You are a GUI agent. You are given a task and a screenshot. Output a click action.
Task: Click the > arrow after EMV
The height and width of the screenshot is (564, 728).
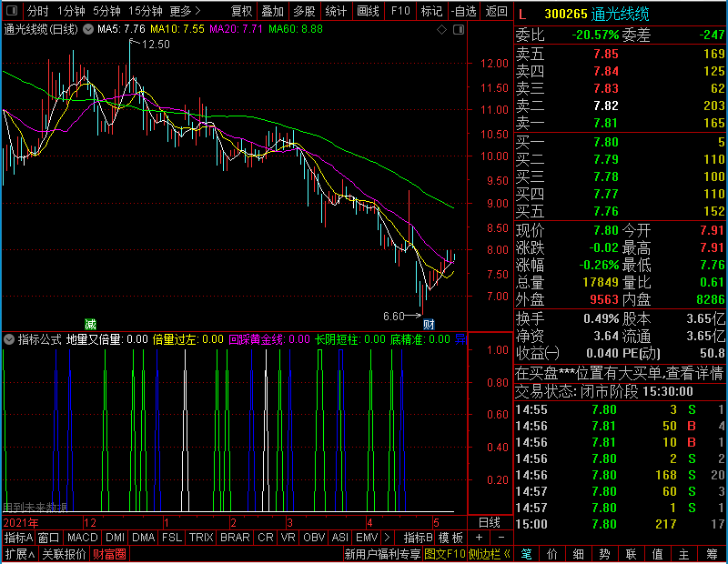(x=387, y=538)
